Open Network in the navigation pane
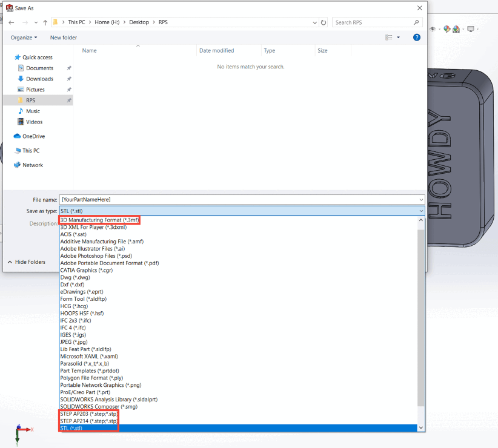498x448 pixels. click(x=33, y=165)
